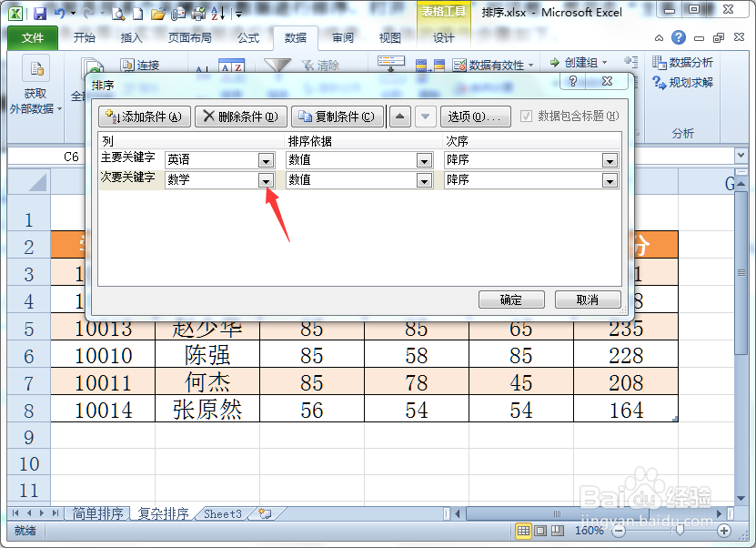Viewport: 756px width, 548px height.
Task: Click the 数据分析 button
Action: [682, 62]
